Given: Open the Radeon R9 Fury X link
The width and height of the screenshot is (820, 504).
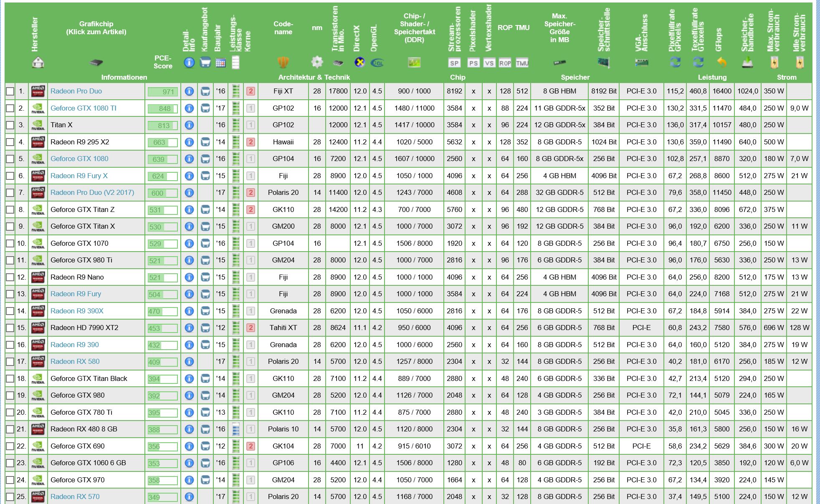Looking at the screenshot, I should pos(79,176).
